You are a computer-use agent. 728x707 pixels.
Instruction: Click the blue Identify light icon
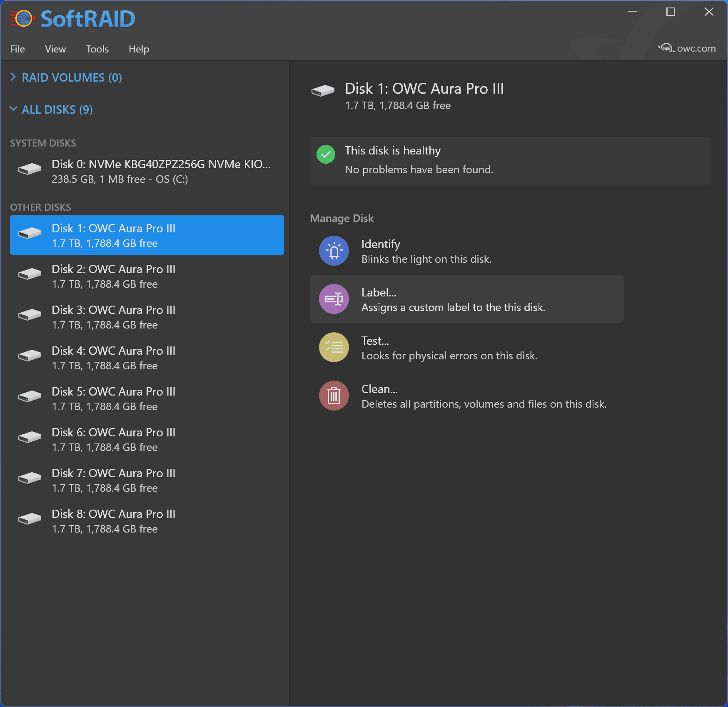pos(334,251)
